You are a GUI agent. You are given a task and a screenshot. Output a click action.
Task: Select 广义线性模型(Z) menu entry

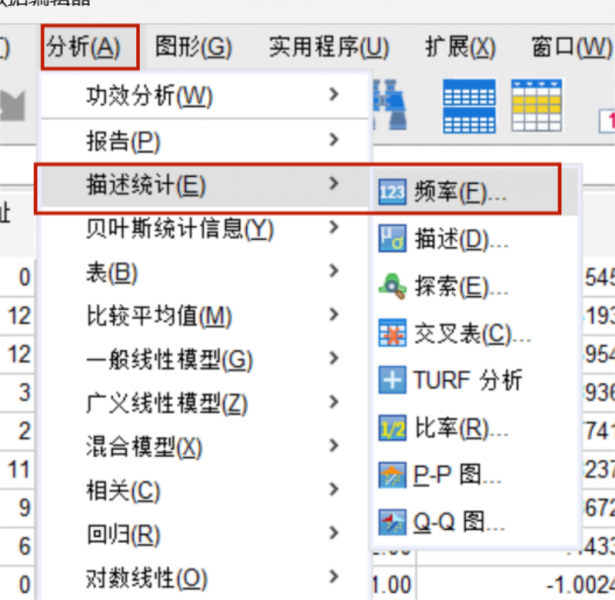pos(205,403)
